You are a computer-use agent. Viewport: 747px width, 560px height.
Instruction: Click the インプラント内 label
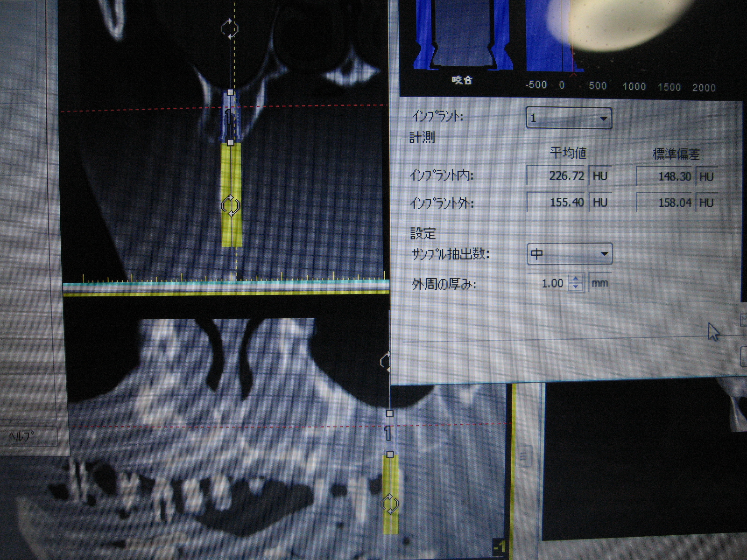tap(442, 175)
